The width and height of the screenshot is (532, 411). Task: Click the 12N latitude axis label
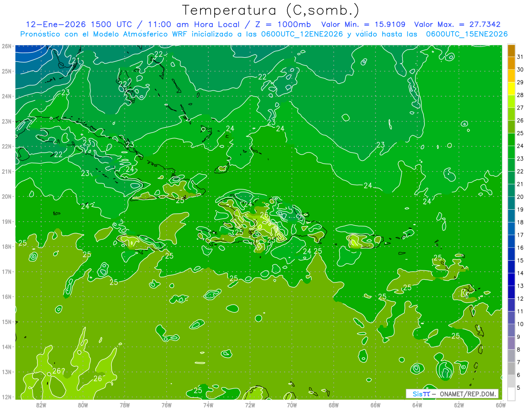[x=6, y=397]
